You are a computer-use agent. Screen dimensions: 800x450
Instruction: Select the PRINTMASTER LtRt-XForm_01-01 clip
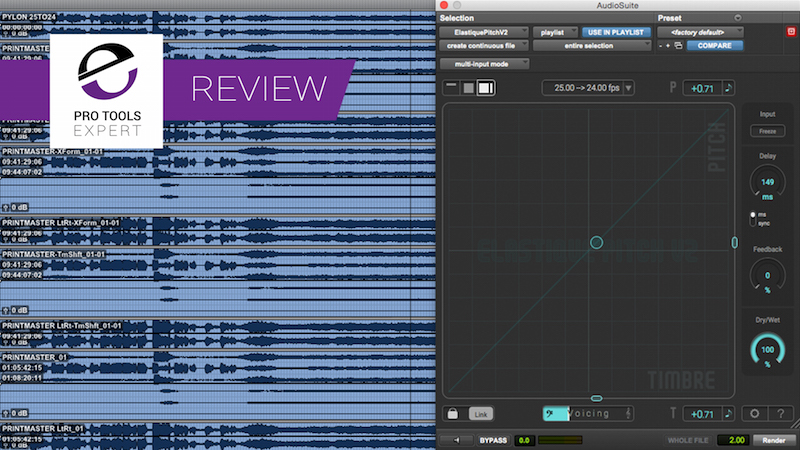pos(61,223)
